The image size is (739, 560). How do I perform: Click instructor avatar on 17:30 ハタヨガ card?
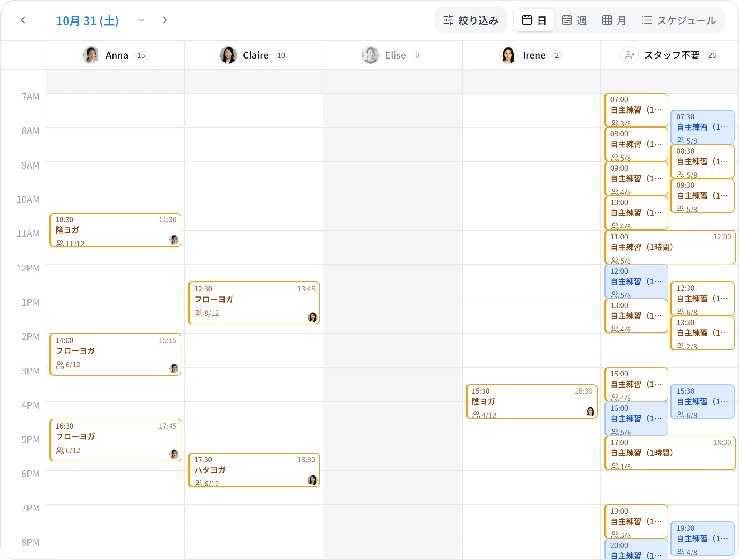coord(312,480)
